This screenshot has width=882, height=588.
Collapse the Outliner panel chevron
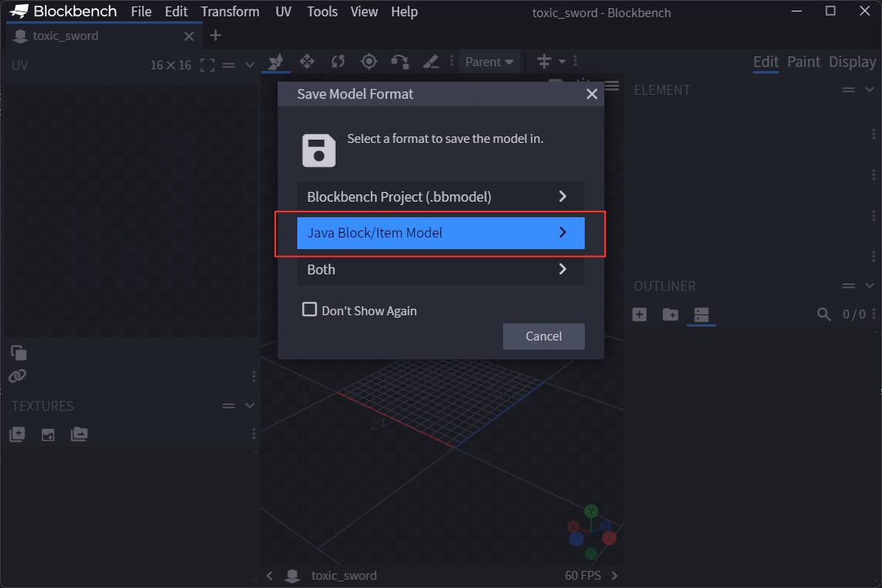[869, 286]
